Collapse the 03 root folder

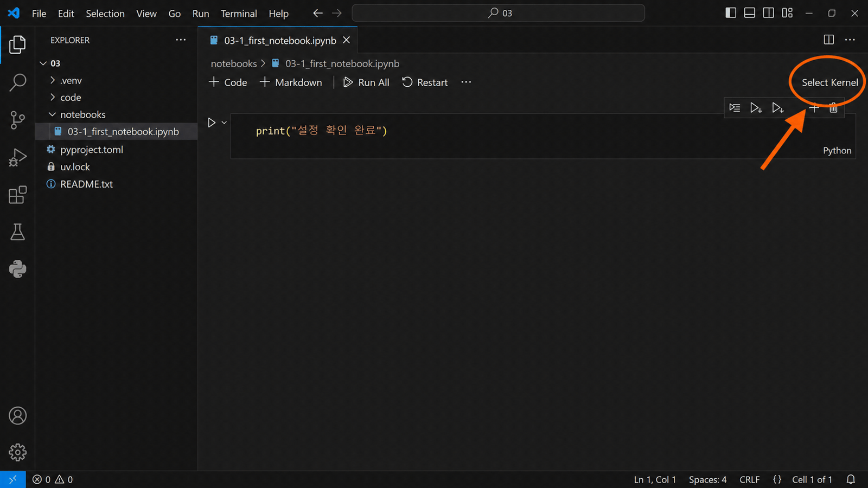click(x=43, y=63)
